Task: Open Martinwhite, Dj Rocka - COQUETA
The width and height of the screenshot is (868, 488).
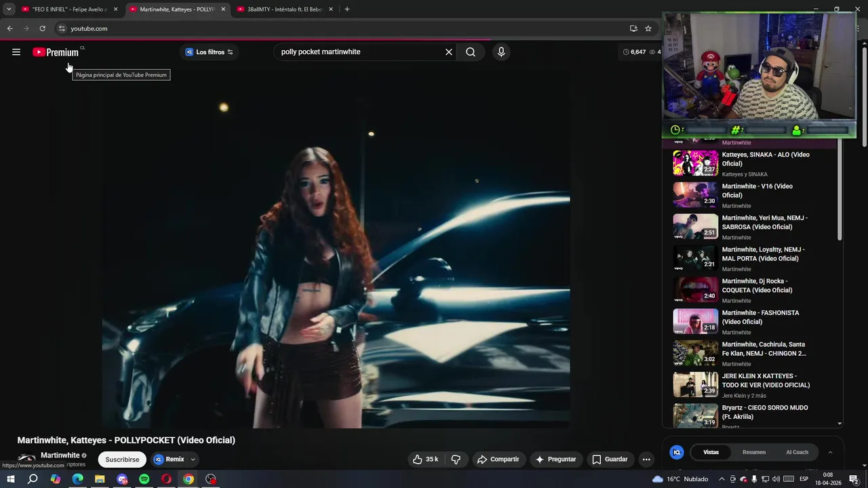Action: (x=757, y=285)
